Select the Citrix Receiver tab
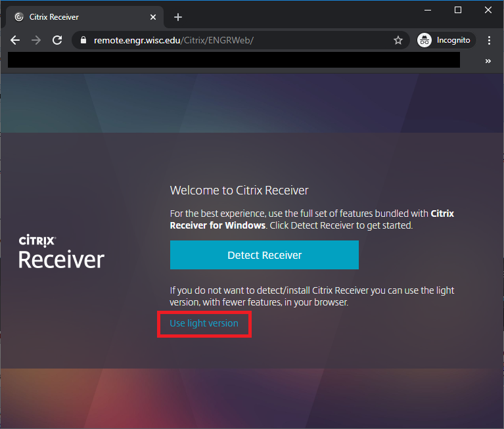The height and width of the screenshot is (429, 504). [85, 17]
